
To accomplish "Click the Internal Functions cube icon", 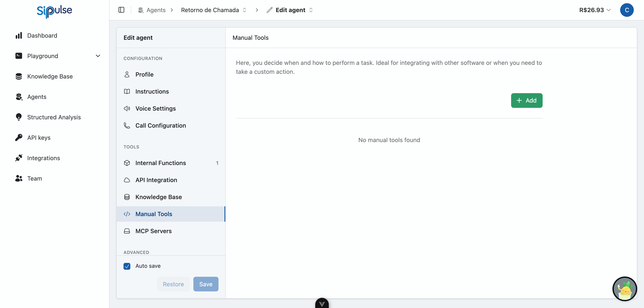I will coord(127,163).
